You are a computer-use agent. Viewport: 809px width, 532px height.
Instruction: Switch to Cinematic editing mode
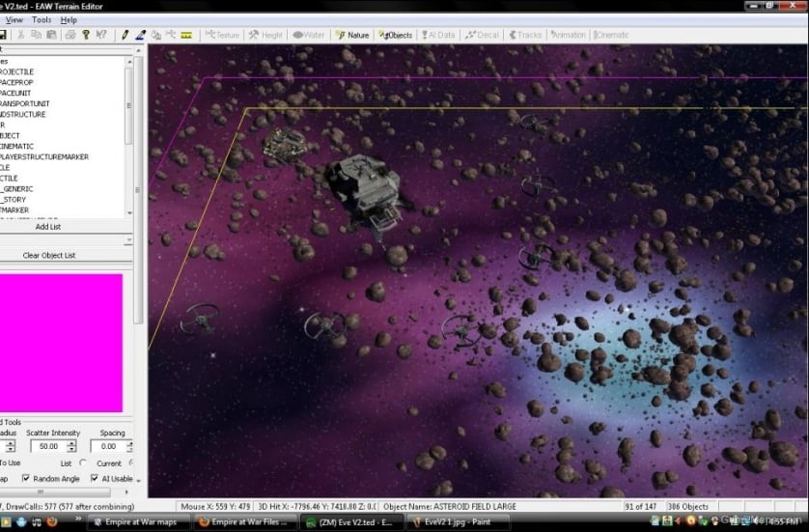(x=611, y=35)
